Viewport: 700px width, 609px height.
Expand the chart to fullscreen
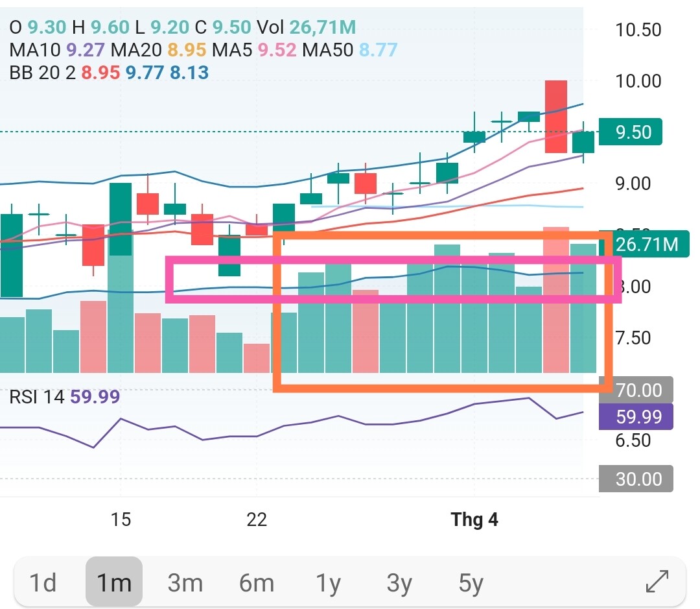coord(657,582)
